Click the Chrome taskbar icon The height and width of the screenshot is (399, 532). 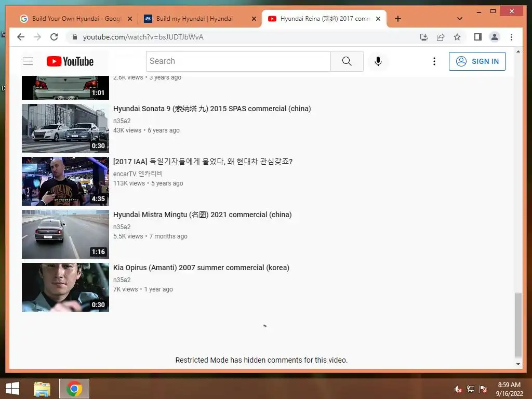(74, 389)
